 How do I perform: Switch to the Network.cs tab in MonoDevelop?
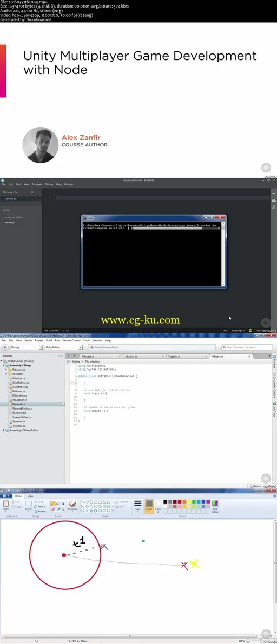(100, 357)
